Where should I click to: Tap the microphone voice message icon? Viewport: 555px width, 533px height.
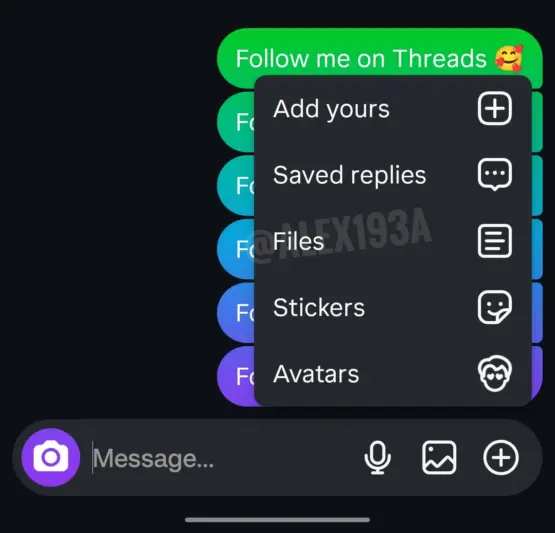[378, 457]
